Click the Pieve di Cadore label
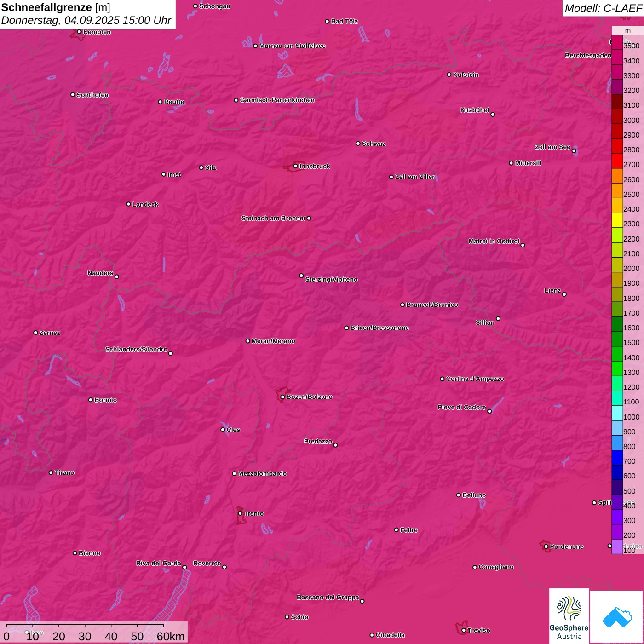Viewport: 644px width, 644px height. click(462, 407)
